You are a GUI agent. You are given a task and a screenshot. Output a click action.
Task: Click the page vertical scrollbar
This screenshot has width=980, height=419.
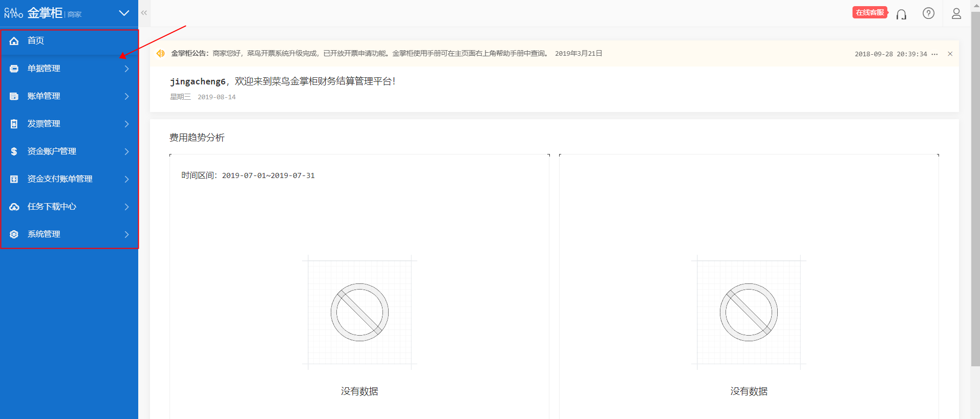975,189
